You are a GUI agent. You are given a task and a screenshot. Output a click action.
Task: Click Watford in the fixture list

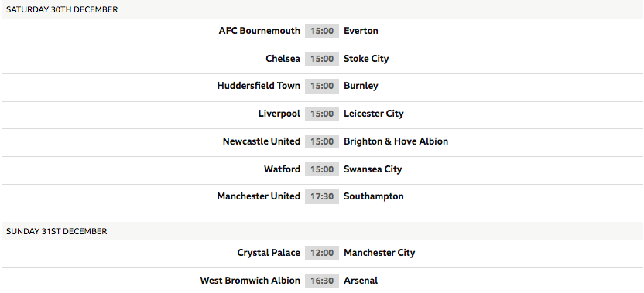pos(282,169)
